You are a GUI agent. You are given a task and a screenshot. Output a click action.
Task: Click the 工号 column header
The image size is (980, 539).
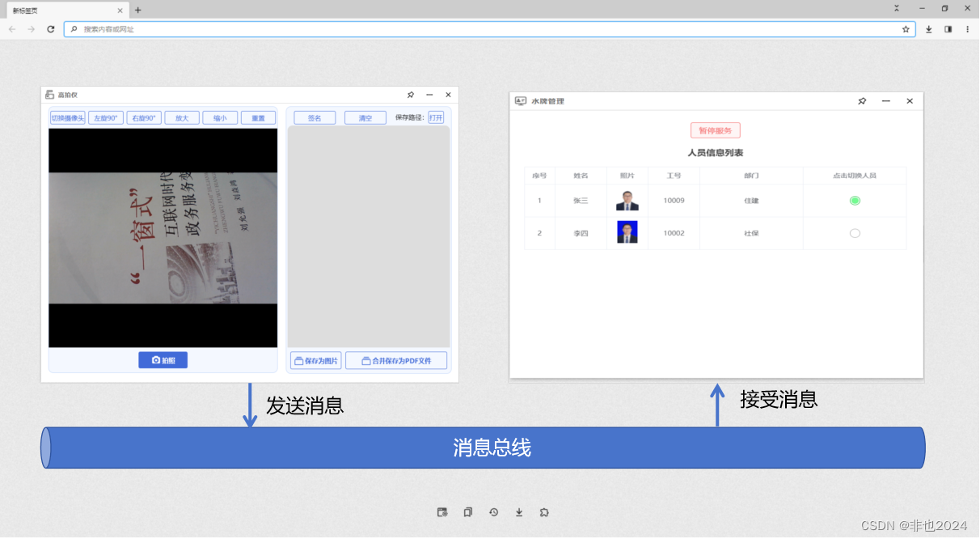674,176
